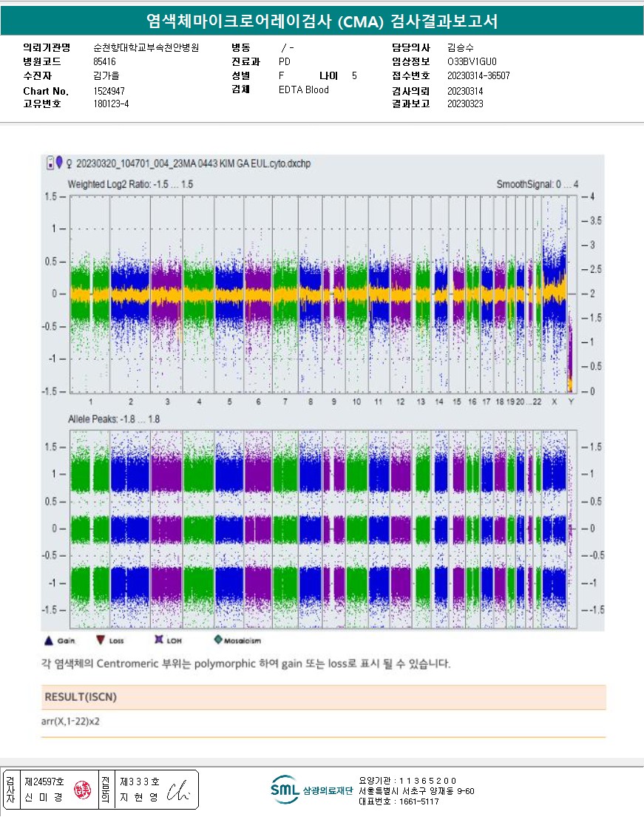
Task: Click the red seal stamp next to 신 미 경
Action: point(82,790)
